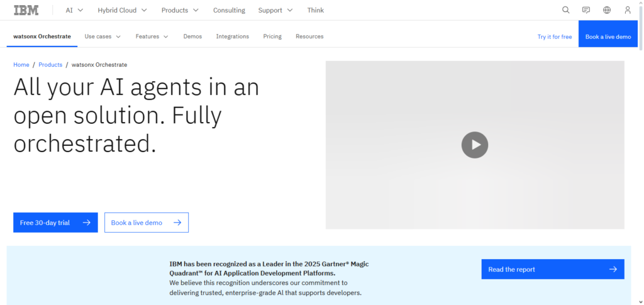Open the user profile icon
The height and width of the screenshot is (305, 644).
(x=628, y=10)
